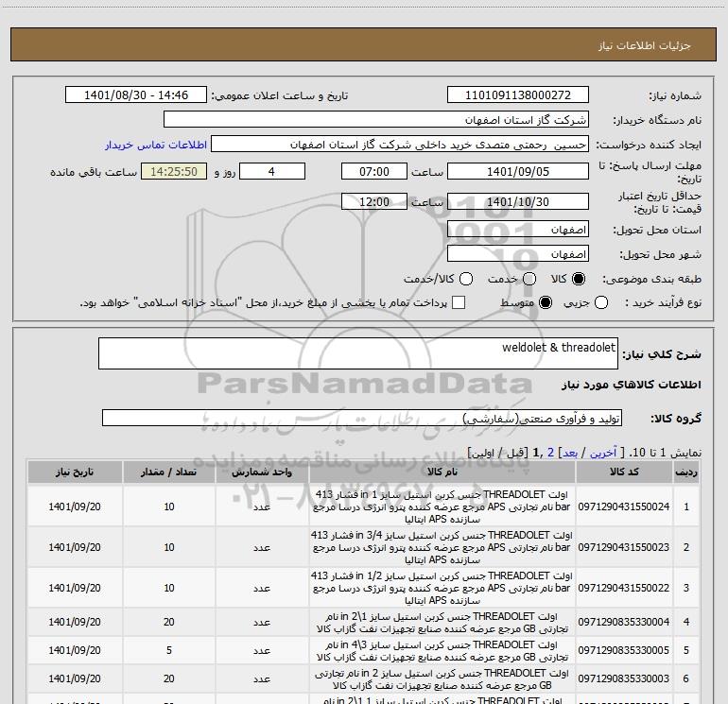Viewport: 728px width, 704px height.
Task: Click the delivery city field اصفهان
Action: [x=518, y=254]
